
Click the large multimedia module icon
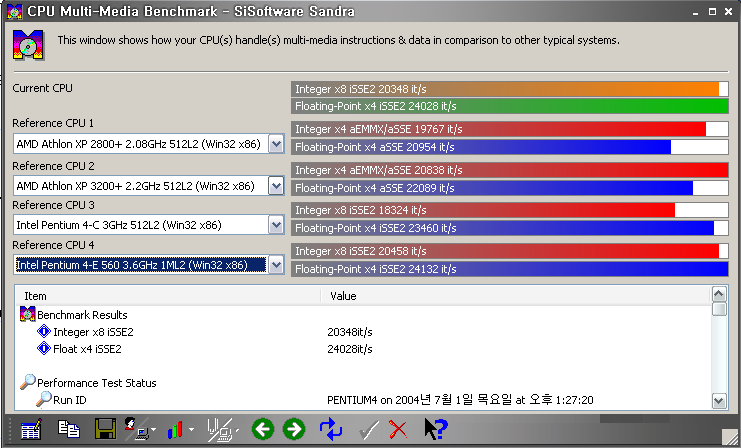click(28, 45)
